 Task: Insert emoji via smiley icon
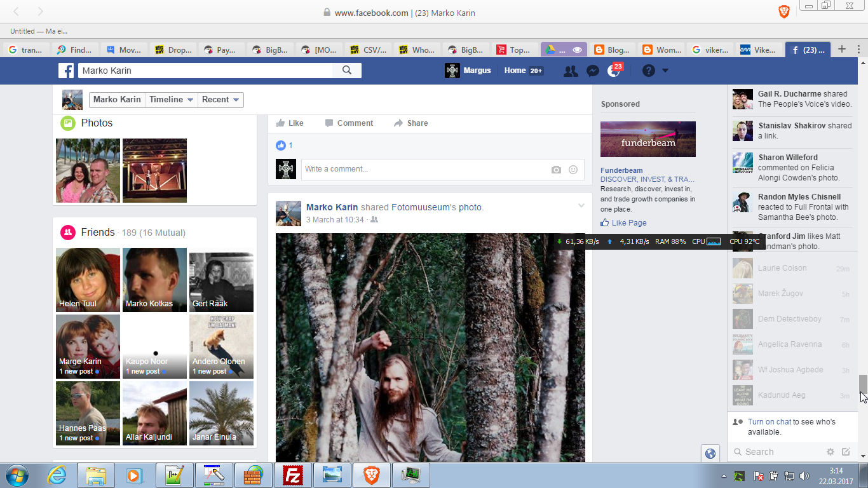573,170
